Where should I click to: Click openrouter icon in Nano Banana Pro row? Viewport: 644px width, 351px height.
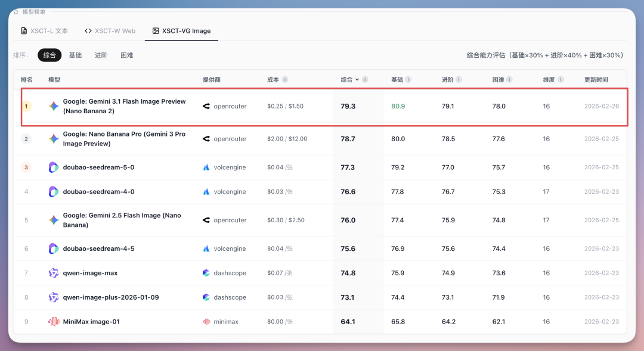click(206, 139)
